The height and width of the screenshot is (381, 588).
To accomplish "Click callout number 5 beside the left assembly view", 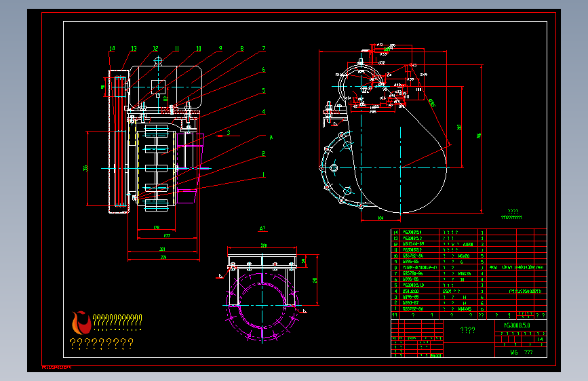I will coord(264,91).
